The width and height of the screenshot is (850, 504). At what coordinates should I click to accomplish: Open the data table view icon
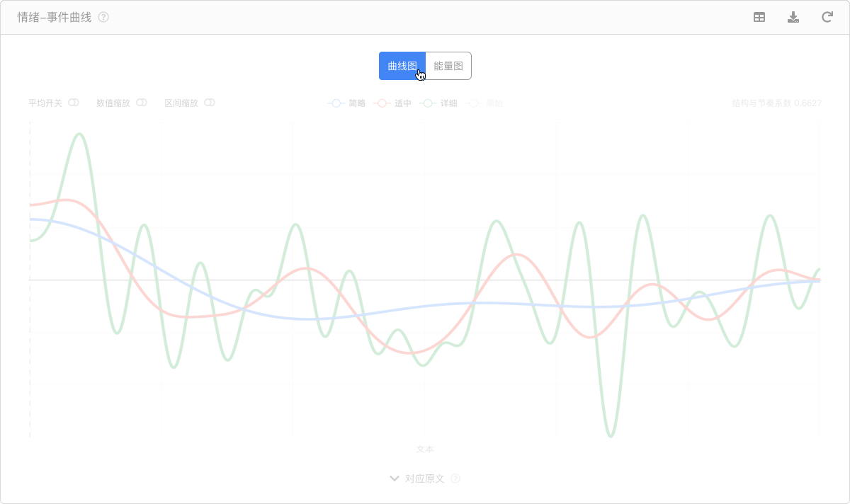[759, 18]
